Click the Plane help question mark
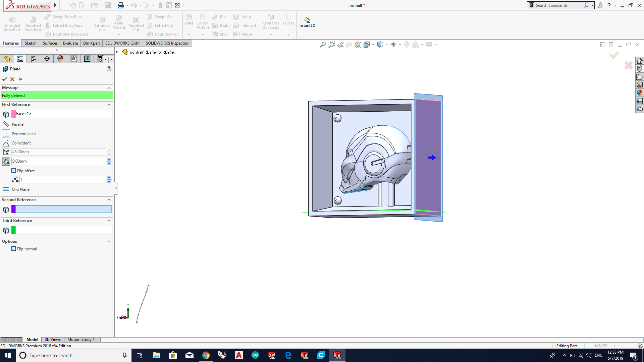Image resolution: width=644 pixels, height=362 pixels. pos(109,69)
